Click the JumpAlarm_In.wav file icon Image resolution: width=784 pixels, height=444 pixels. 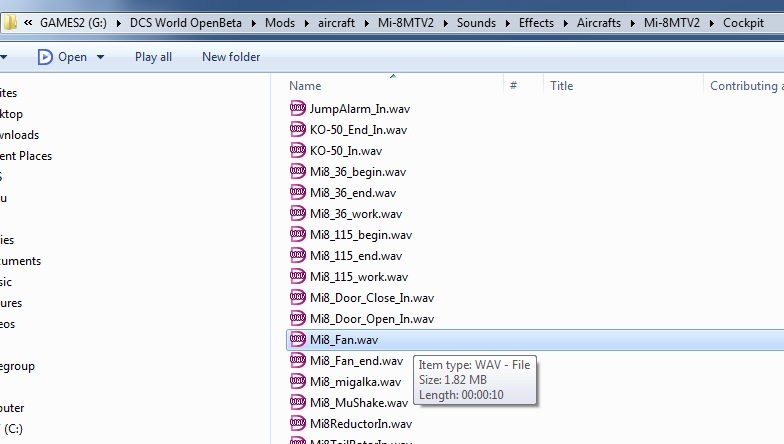pos(298,108)
